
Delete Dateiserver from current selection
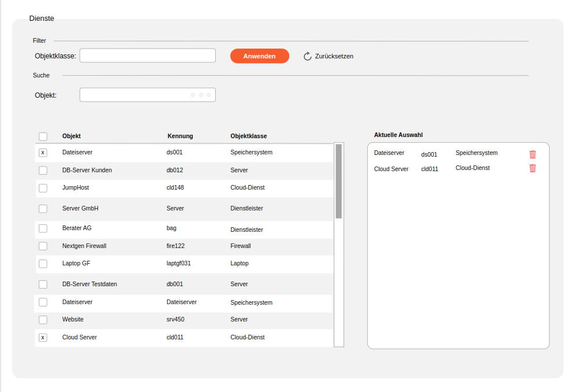532,154
